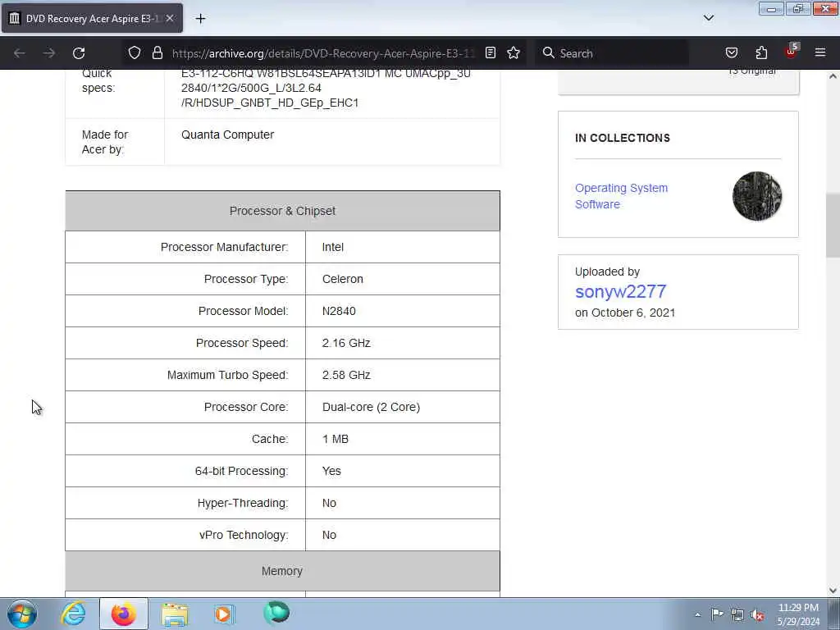Click the IN COLLECTIONS heading

(623, 138)
